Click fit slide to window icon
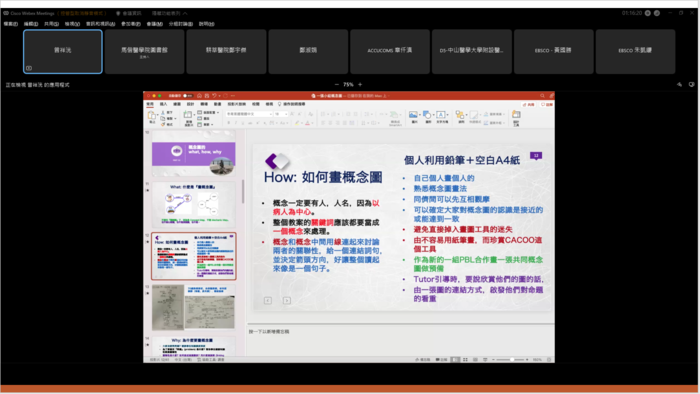 click(549, 360)
